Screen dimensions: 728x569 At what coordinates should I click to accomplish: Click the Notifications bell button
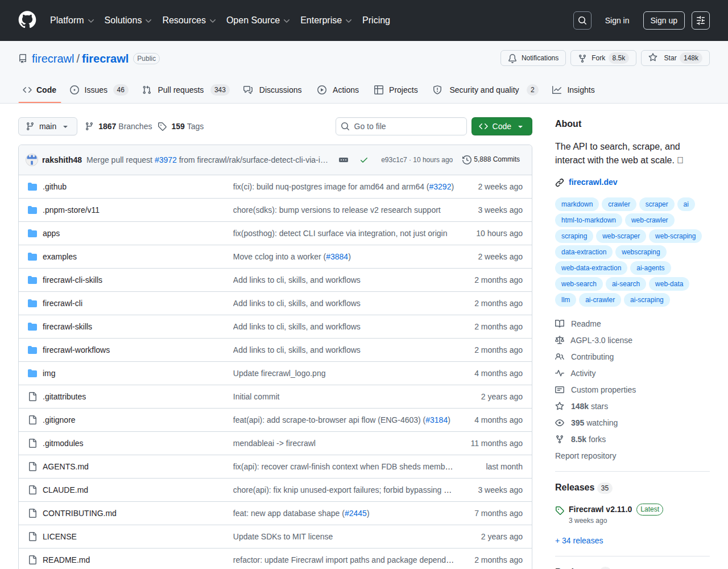pyautogui.click(x=533, y=58)
